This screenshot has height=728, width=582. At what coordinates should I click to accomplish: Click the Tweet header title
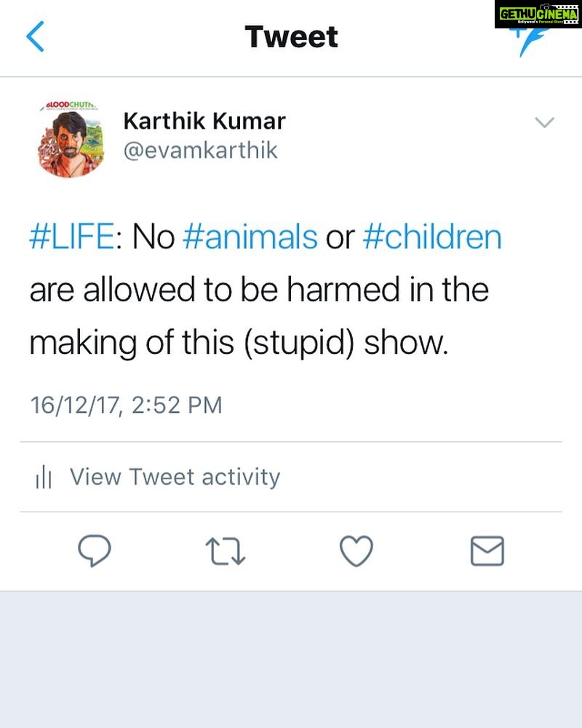(x=292, y=36)
